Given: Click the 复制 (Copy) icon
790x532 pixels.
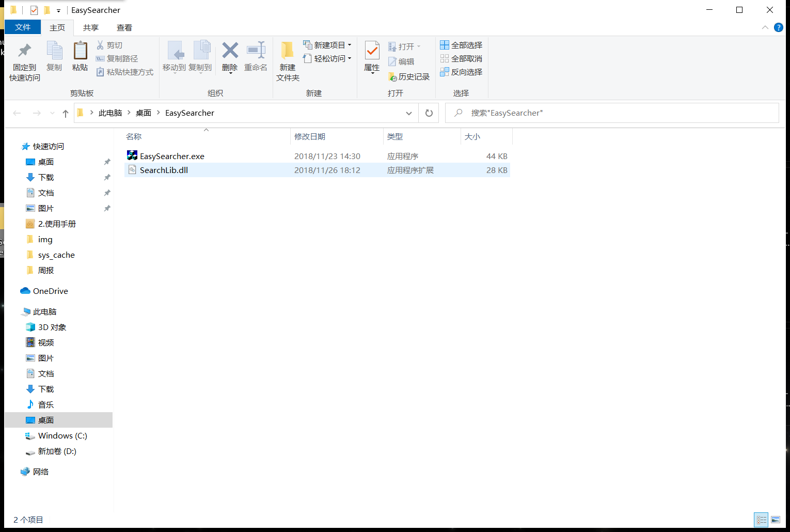Looking at the screenshot, I should (x=54, y=55).
